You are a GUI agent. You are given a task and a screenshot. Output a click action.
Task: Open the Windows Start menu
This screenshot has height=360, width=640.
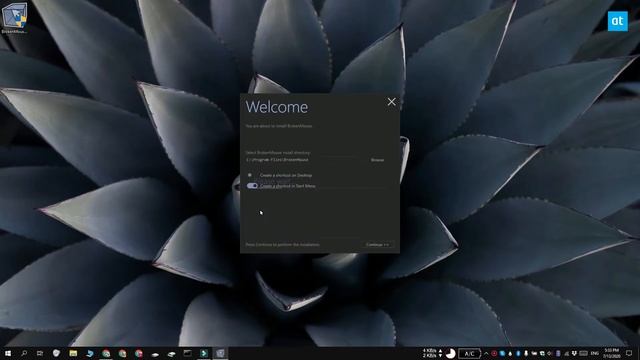pyautogui.click(x=7, y=353)
